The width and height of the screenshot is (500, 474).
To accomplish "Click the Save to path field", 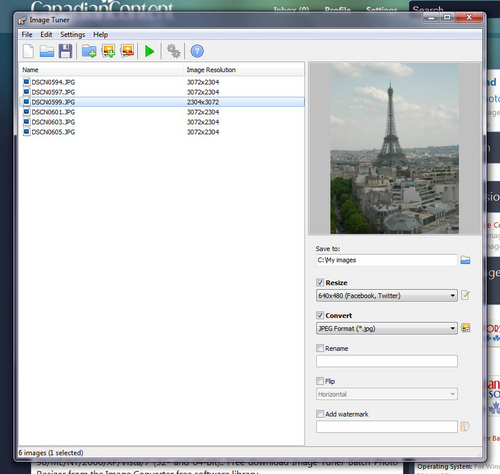I will pyautogui.click(x=387, y=260).
